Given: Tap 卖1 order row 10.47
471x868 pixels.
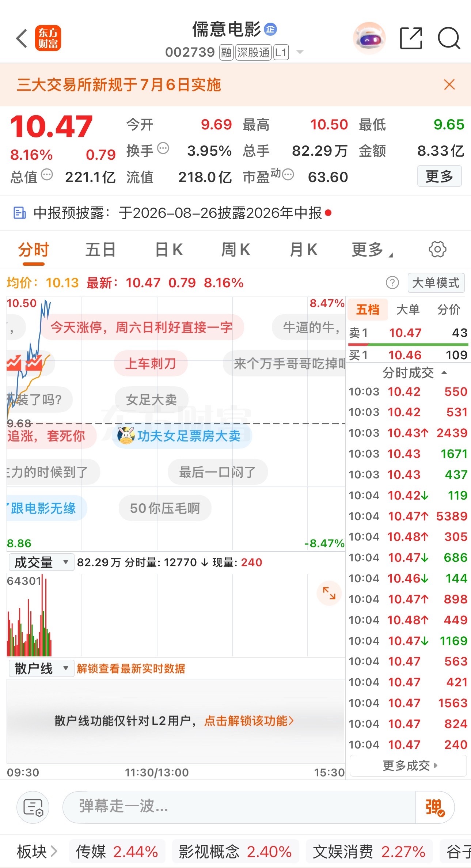Looking at the screenshot, I should [x=408, y=333].
